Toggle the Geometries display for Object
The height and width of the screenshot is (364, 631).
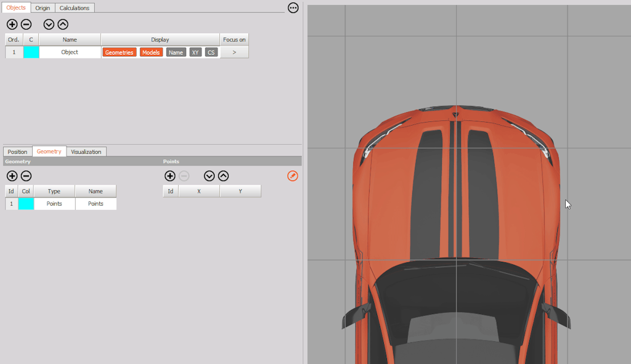coord(119,52)
